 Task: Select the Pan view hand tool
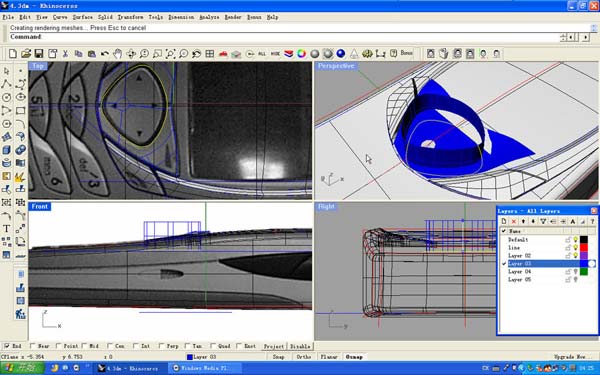tap(117, 54)
